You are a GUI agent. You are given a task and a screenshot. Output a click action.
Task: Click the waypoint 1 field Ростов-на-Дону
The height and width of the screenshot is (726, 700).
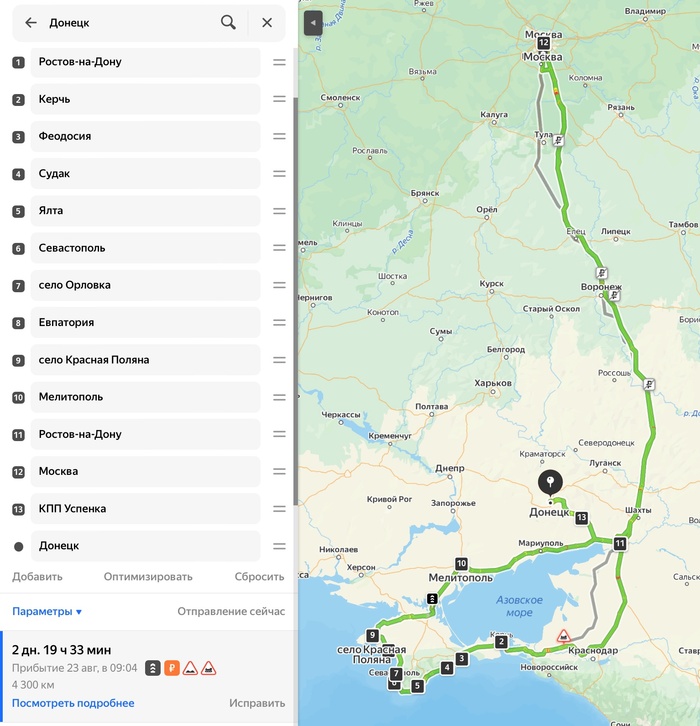(x=145, y=62)
